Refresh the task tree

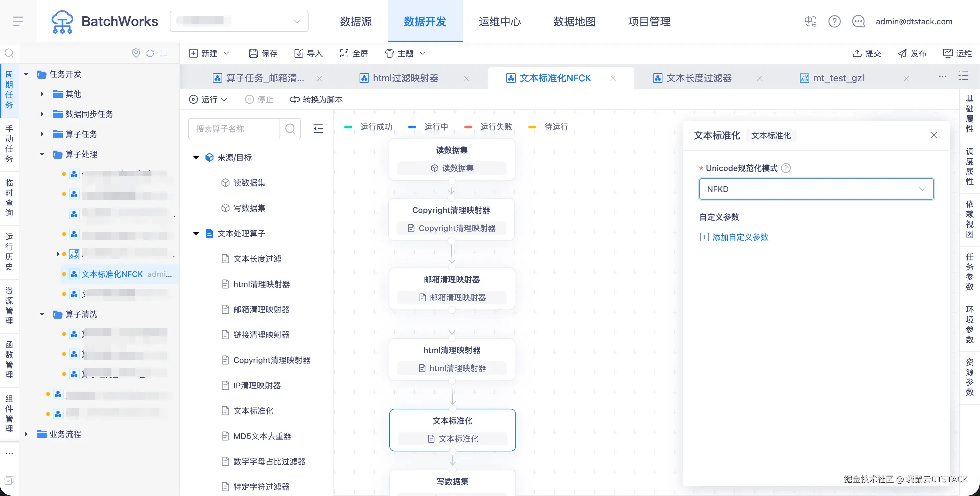[x=150, y=53]
